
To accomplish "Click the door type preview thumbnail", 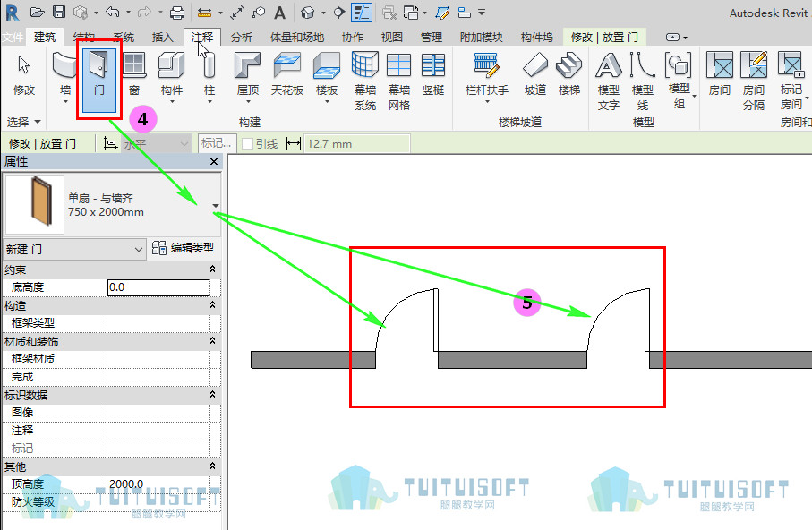I will tap(35, 205).
